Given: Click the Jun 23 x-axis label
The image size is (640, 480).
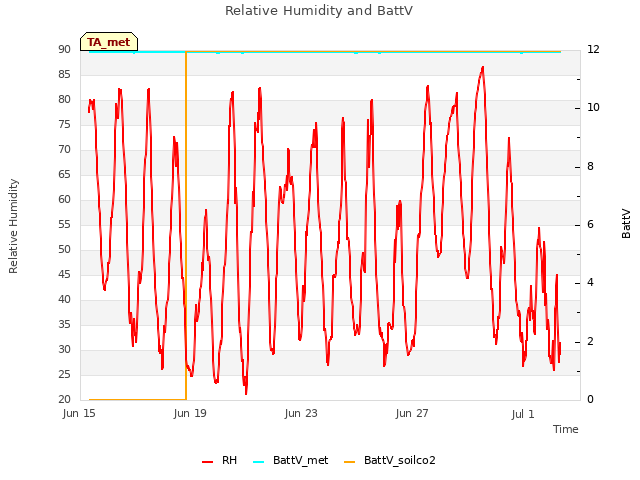Looking at the screenshot, I should [301, 413].
